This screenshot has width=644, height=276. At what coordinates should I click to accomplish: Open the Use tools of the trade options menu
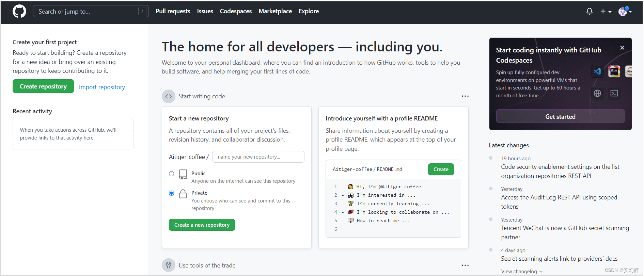point(465,265)
